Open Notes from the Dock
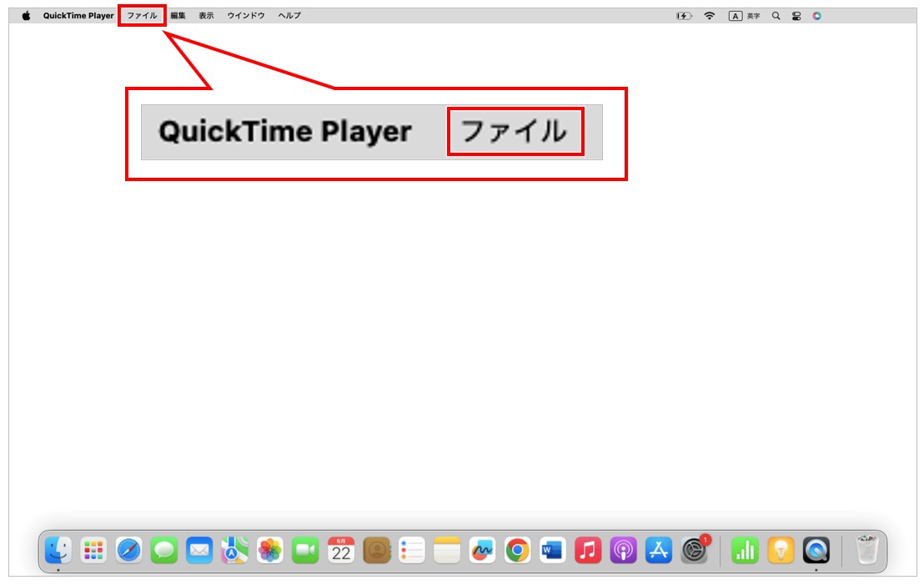 coord(447,550)
